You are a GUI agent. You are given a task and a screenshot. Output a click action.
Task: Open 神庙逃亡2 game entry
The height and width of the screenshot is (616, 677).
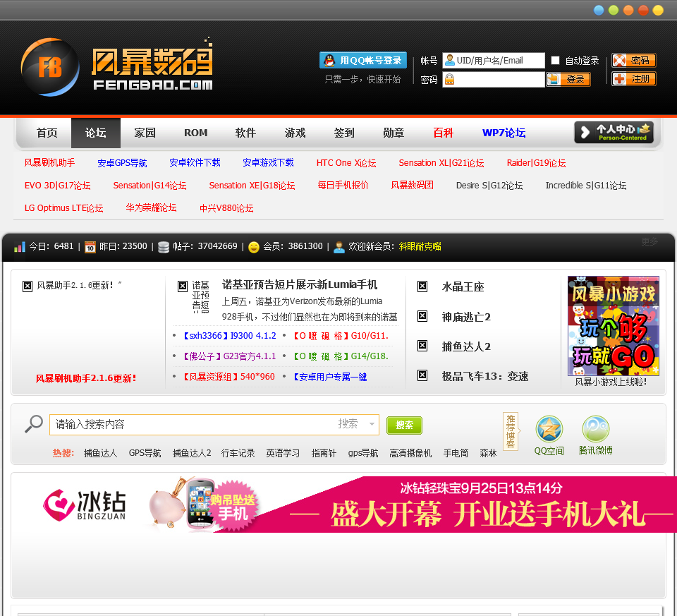466,317
